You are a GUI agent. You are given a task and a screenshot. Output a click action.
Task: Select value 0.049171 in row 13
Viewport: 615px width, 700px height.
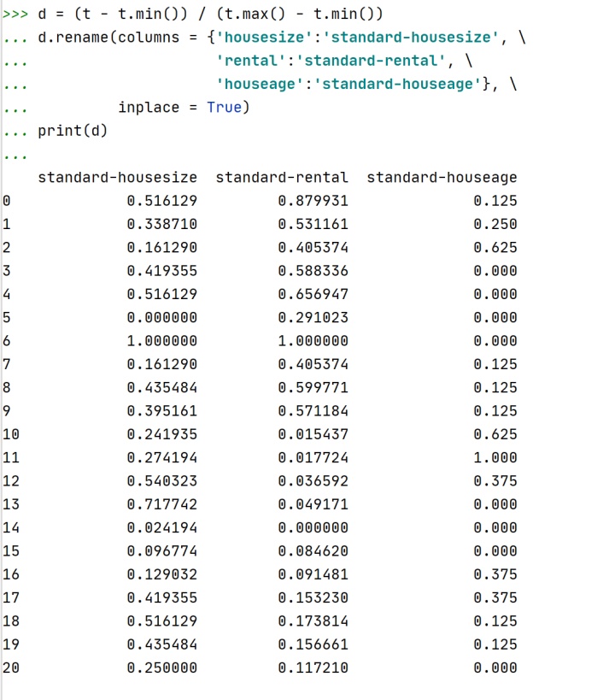point(313,504)
